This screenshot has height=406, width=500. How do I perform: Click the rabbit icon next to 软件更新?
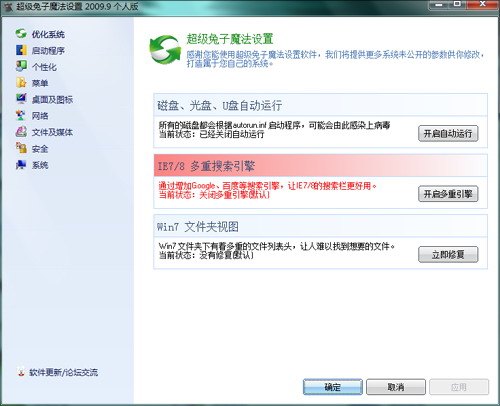tap(21, 372)
